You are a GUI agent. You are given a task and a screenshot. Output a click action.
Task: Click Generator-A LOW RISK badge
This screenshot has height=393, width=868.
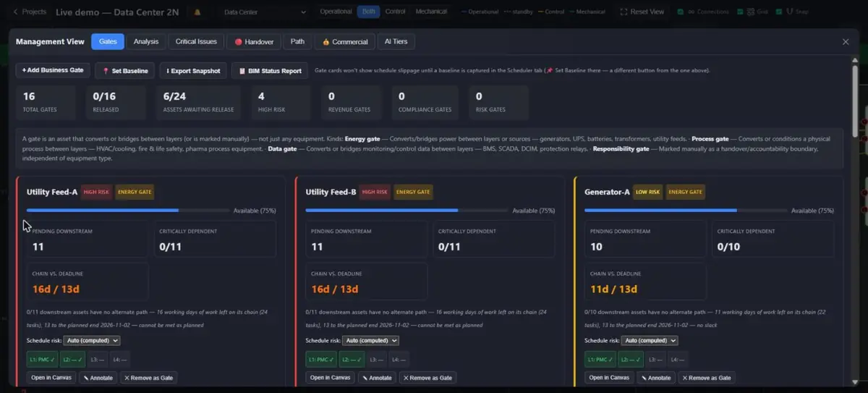point(647,192)
